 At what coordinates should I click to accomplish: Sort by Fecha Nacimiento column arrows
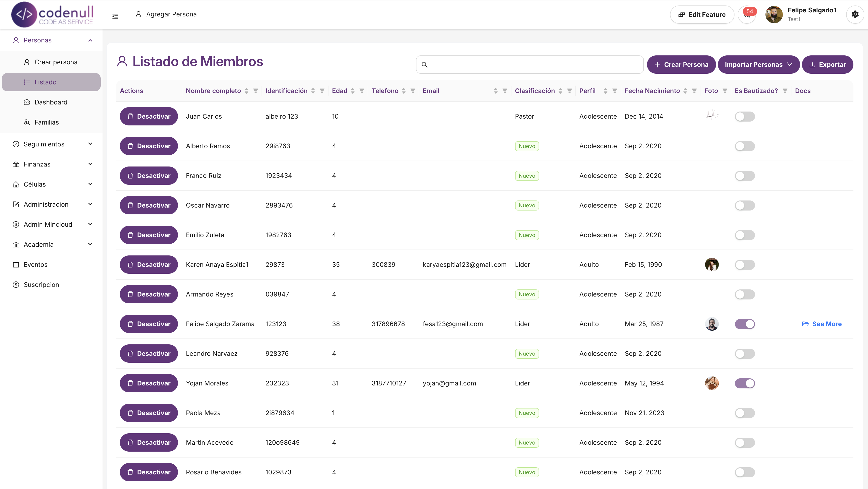685,91
